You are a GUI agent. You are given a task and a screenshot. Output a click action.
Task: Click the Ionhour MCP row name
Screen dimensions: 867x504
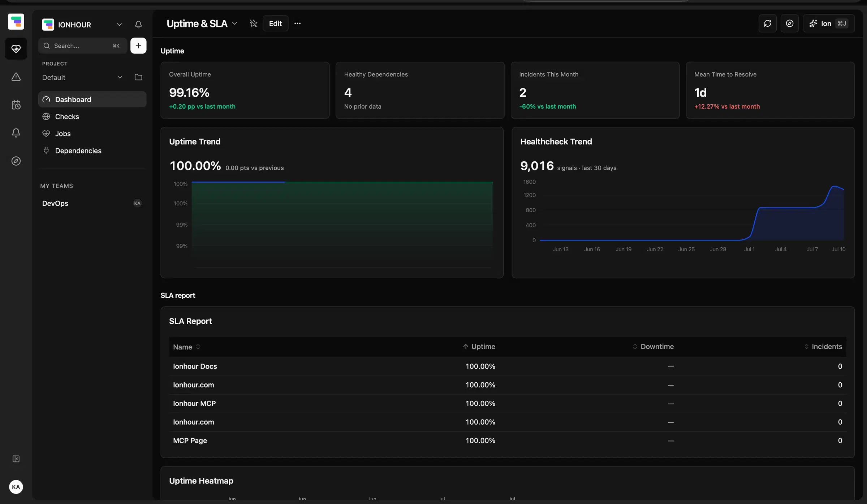(x=194, y=403)
